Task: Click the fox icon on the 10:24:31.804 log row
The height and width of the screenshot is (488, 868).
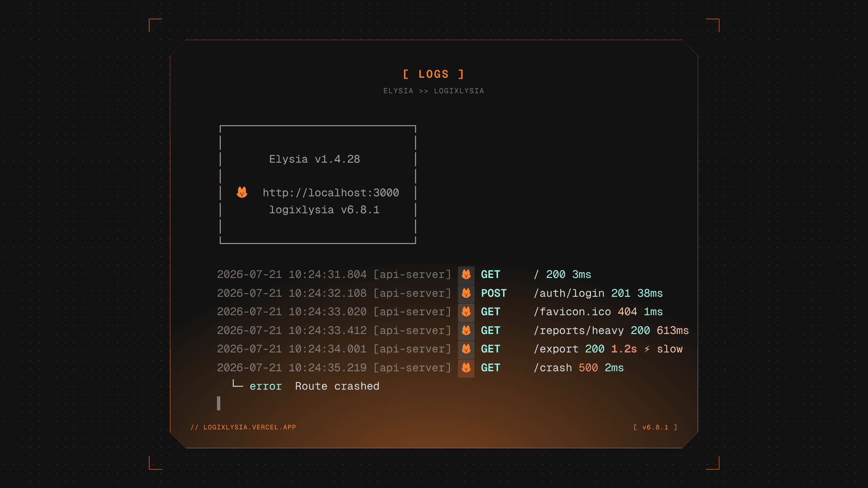Action: [x=466, y=275]
